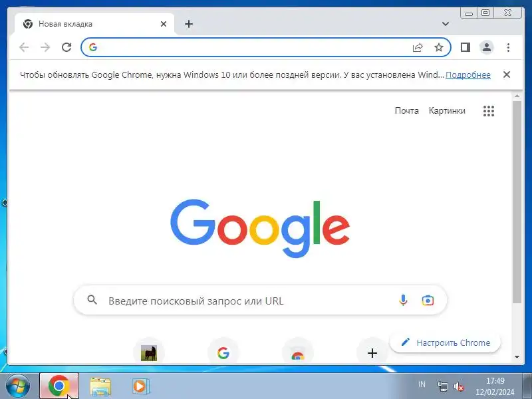
Task: Click the scrollbar up arrow
Action: coord(517,96)
